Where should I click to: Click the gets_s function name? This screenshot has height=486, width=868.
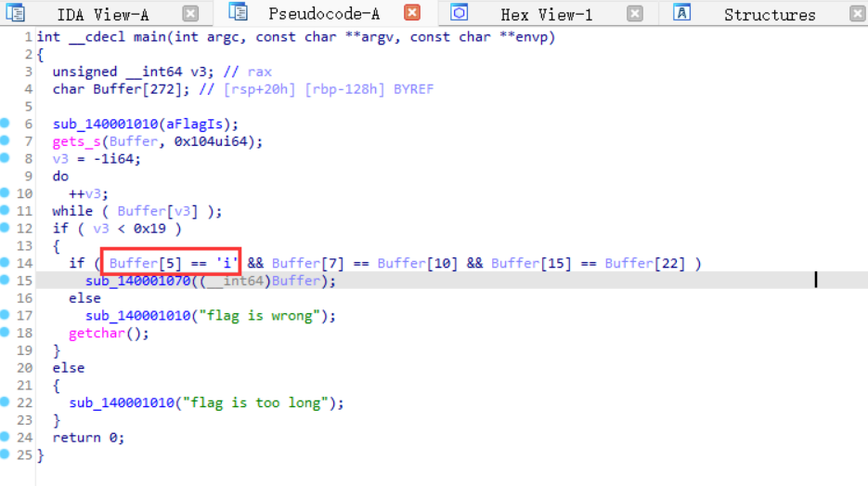click(x=76, y=141)
